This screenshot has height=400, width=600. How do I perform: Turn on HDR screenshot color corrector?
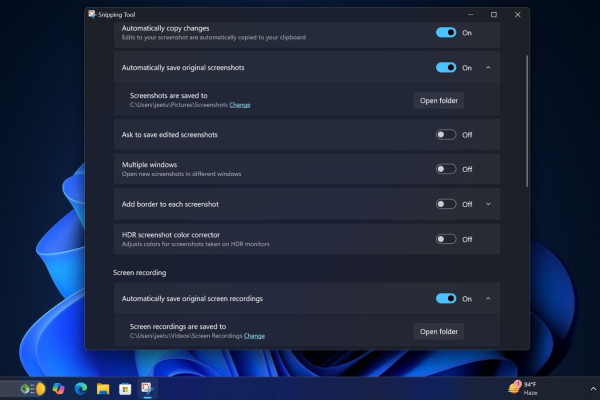tap(446, 239)
